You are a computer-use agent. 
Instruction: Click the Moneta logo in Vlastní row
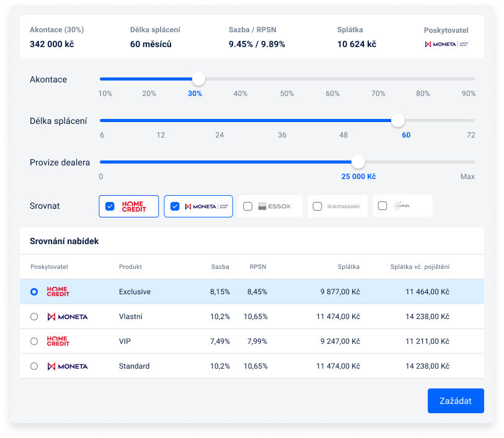[x=68, y=317]
